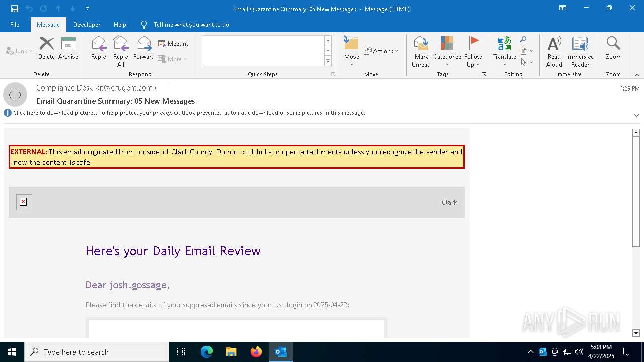Click the message vertical scrollbar thumb

click(x=636, y=192)
